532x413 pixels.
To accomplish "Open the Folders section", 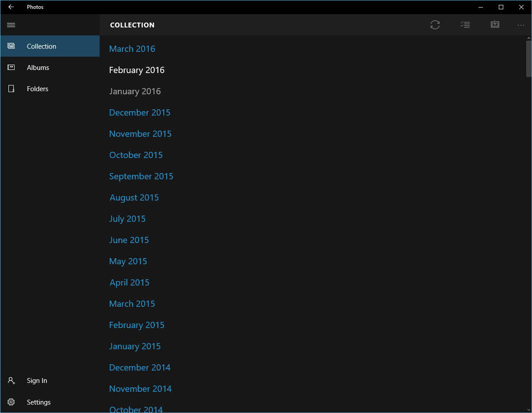I will (37, 89).
